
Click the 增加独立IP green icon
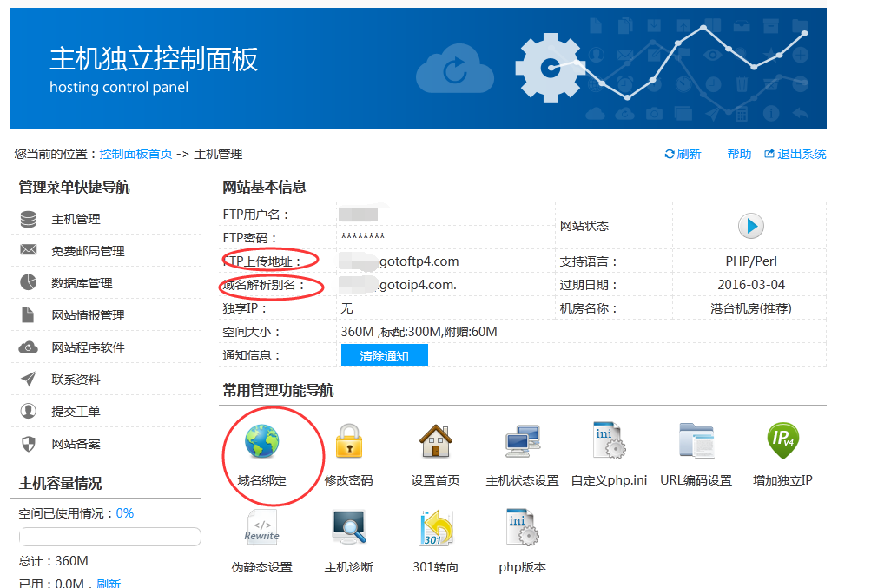782,441
